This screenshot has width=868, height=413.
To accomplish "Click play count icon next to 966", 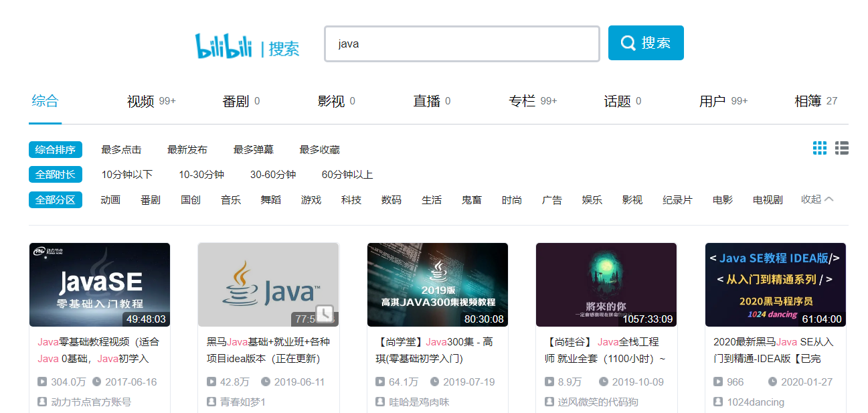I will click(x=718, y=382).
